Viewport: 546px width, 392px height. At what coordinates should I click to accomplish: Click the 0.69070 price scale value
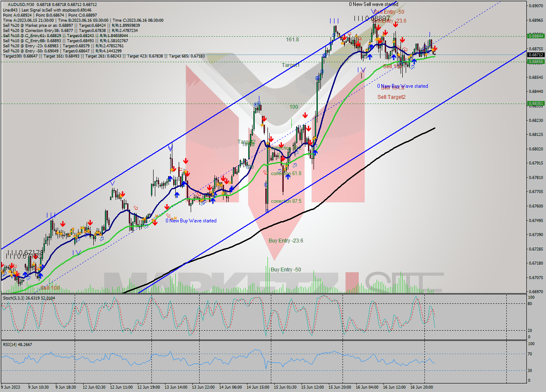[536, 6]
